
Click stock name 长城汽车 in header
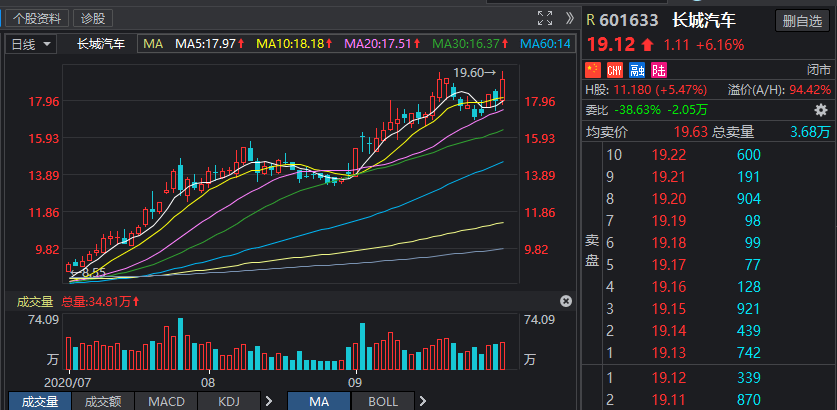coord(704,20)
